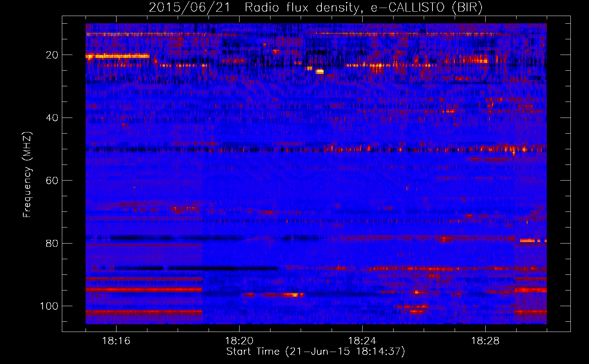The height and width of the screenshot is (364, 589).
Task: Click the bright red emission band at 95 MHz near 18:16
Action: (x=144, y=290)
